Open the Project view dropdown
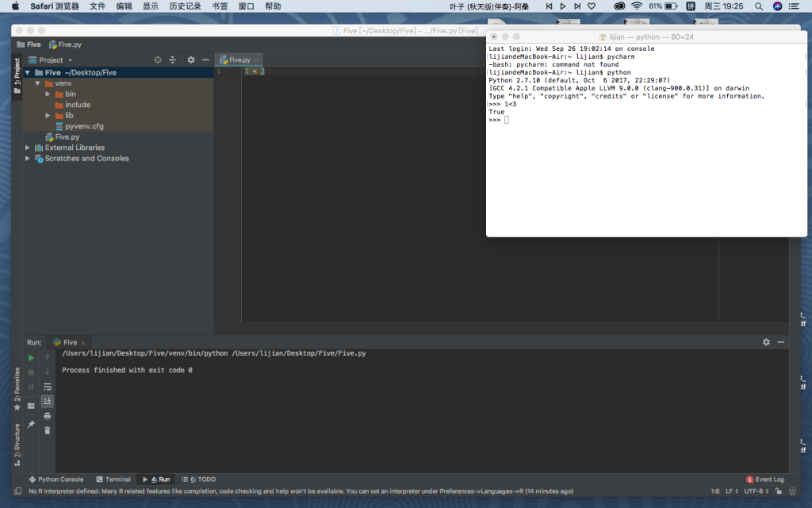The width and height of the screenshot is (812, 508). [50, 60]
